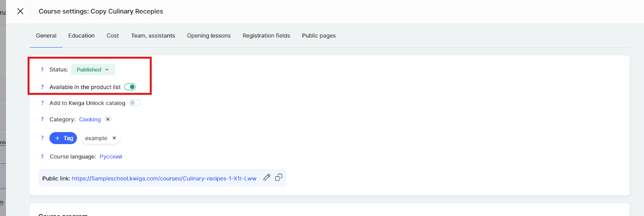Click help icon beside Available in product list

coord(42,87)
